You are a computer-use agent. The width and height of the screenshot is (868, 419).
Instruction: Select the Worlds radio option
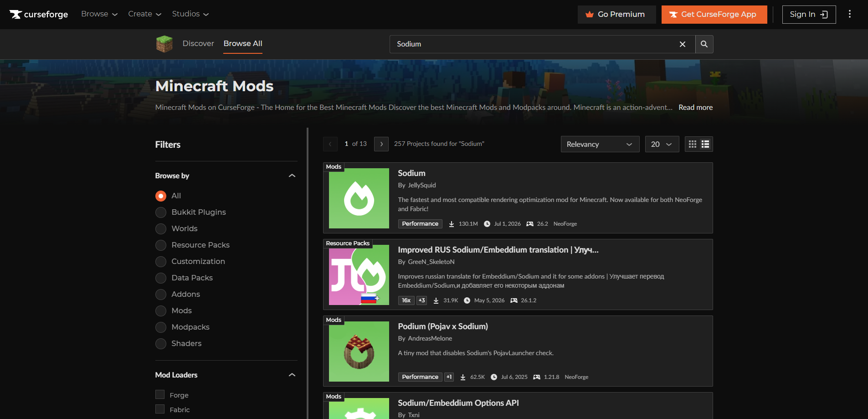[161, 229]
